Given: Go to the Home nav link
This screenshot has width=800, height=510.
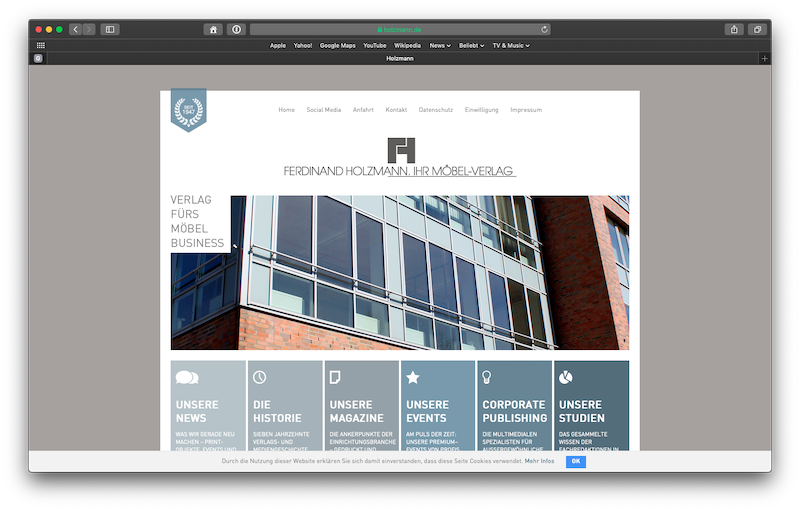Looking at the screenshot, I should click(286, 110).
